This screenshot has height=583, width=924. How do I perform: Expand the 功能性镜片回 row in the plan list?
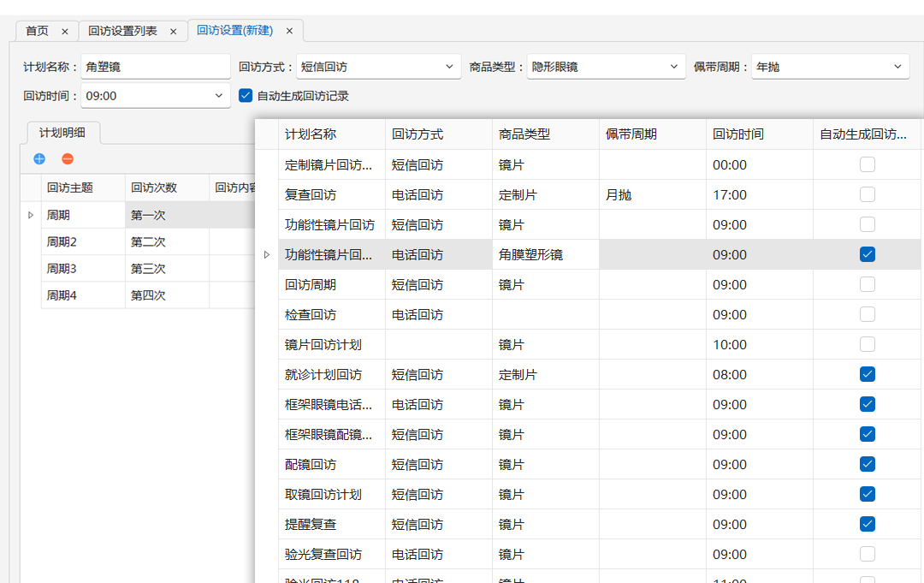tap(267, 254)
